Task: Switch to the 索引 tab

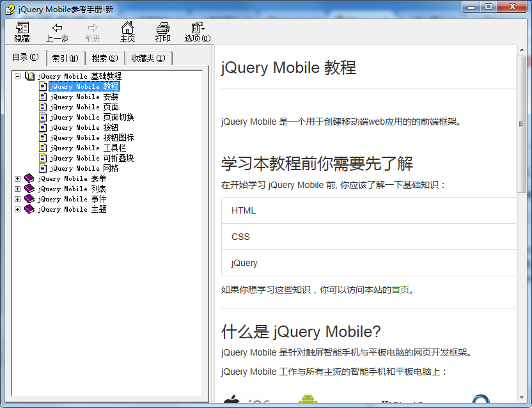Action: 66,58
